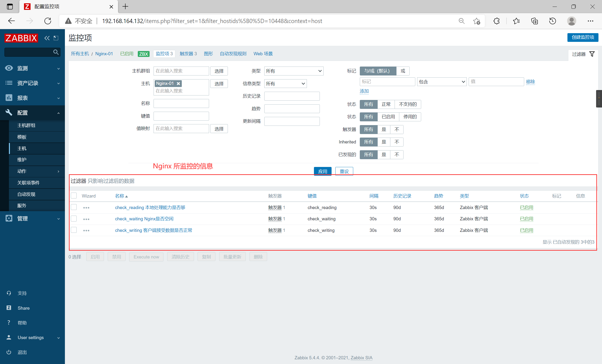
Task: Open 模板 templates in configuration menu
Action: 22,137
